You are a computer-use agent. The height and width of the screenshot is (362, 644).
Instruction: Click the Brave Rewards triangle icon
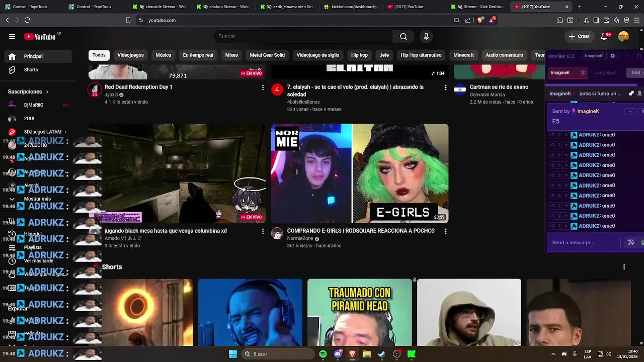point(493,20)
